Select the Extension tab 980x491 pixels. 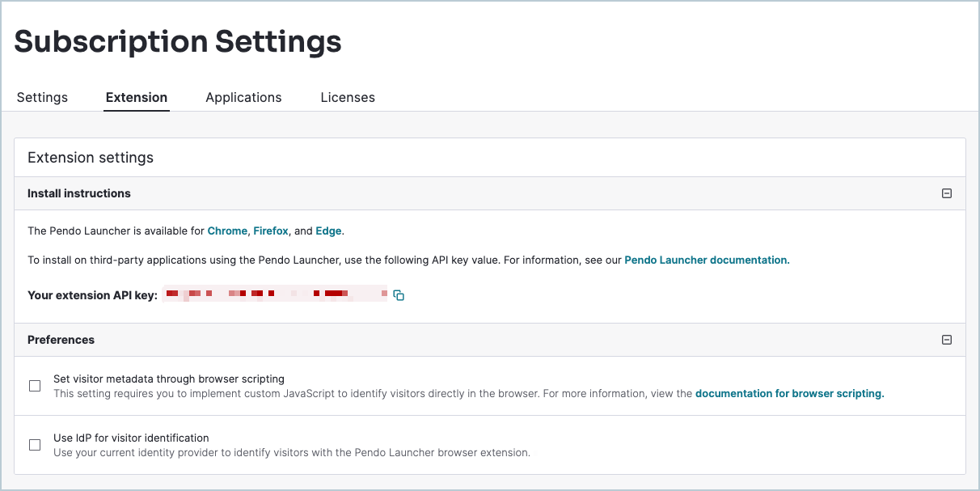[137, 97]
